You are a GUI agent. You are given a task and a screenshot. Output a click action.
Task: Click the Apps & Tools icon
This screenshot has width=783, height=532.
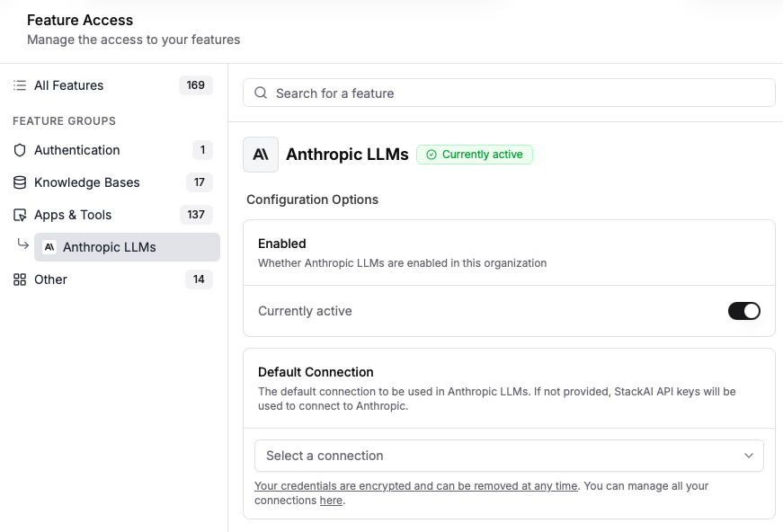click(x=20, y=215)
